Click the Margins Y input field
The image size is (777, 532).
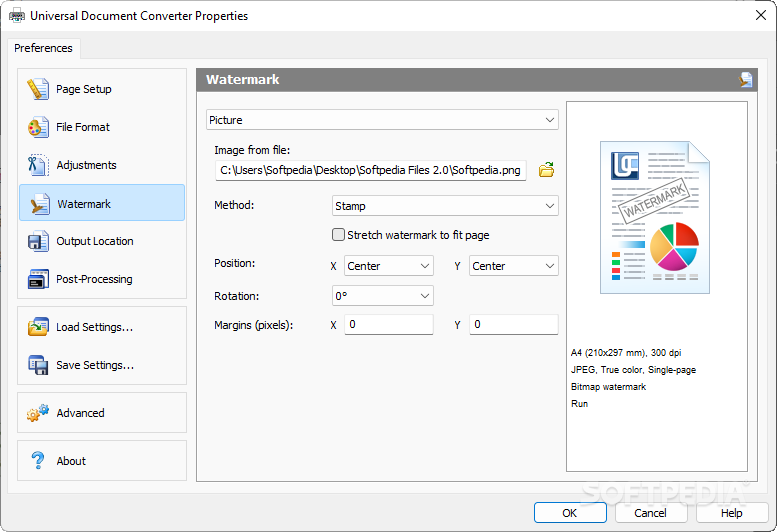(x=513, y=324)
